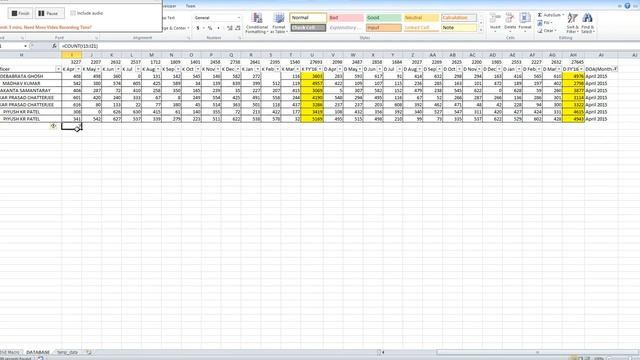Open the Developer ribbon tab
This screenshot has height=360, width=640.
[x=169, y=6]
